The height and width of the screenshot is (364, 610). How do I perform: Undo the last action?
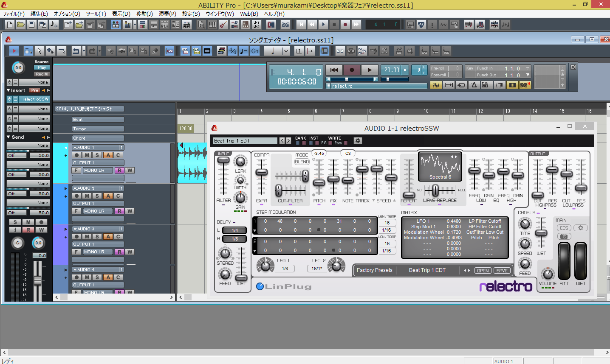pyautogui.click(x=76, y=51)
